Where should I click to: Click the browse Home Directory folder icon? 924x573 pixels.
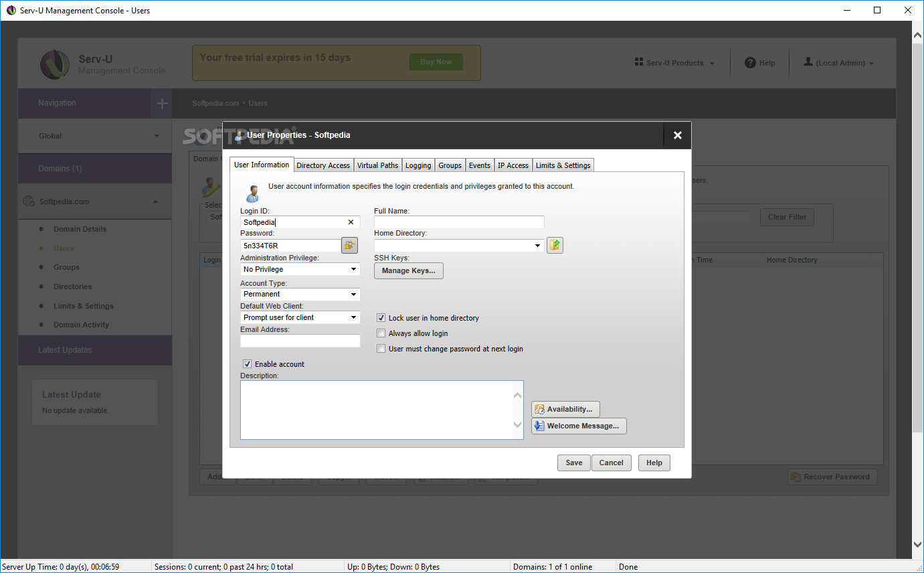click(x=555, y=245)
